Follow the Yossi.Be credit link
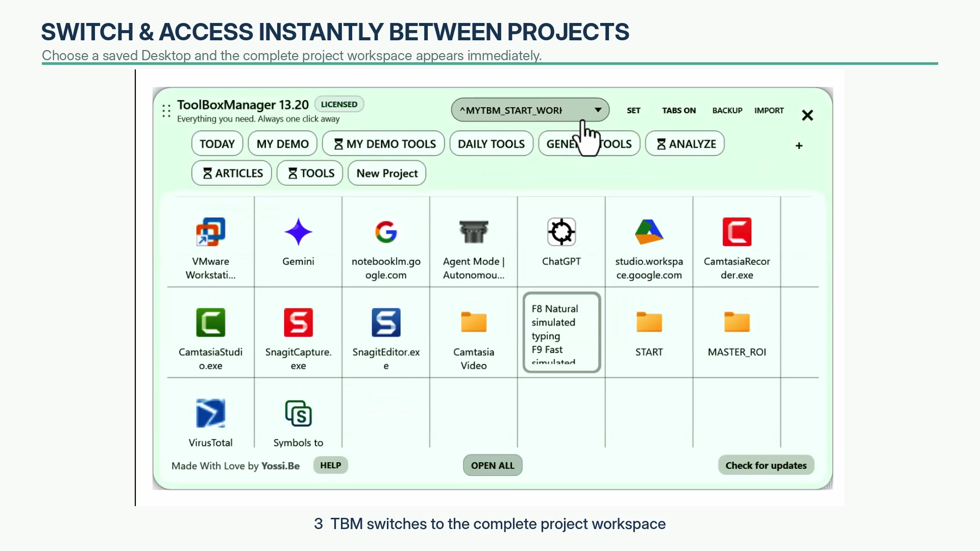 point(280,466)
